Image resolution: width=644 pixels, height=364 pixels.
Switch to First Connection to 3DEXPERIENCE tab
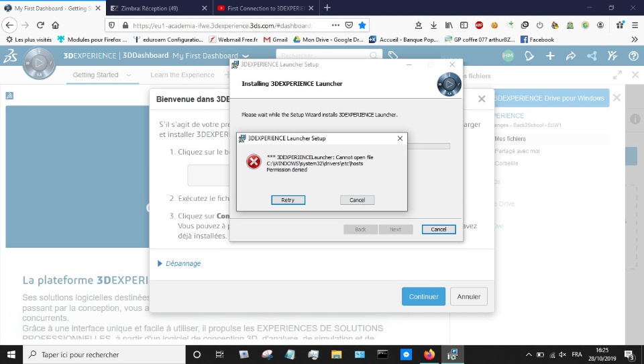(x=265, y=8)
